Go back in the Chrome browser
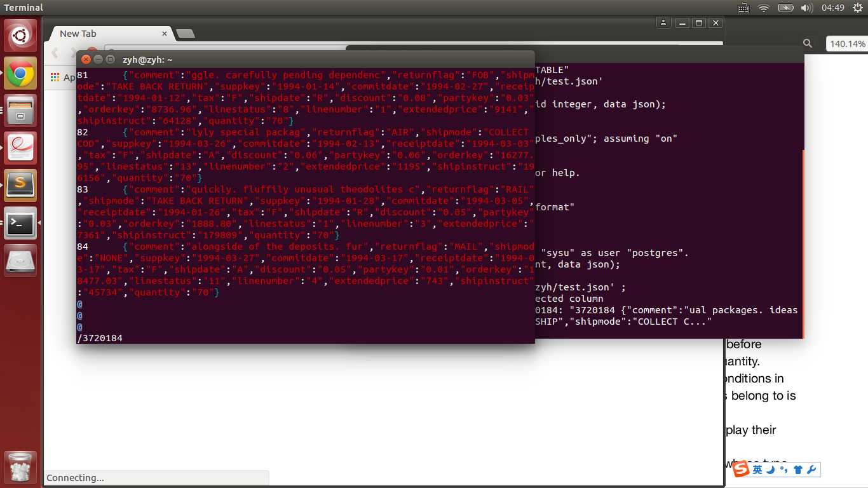The width and height of the screenshot is (868, 488). [x=55, y=53]
